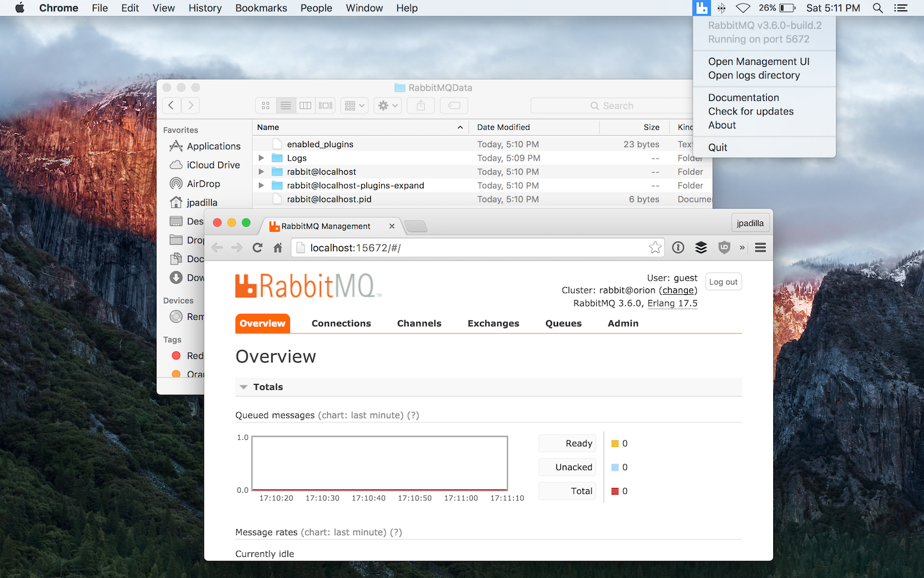
Task: Click the 1Password extension icon
Action: pyautogui.click(x=678, y=247)
